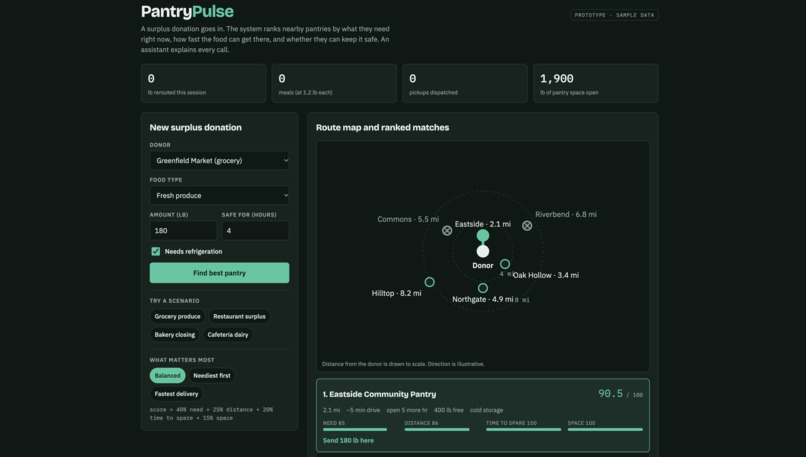806x457 pixels.
Task: Click the lb rerouted this session stat card
Action: point(204,83)
